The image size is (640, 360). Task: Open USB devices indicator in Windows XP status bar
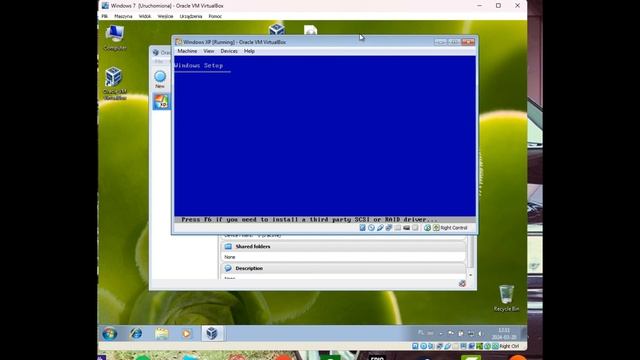tap(380, 228)
